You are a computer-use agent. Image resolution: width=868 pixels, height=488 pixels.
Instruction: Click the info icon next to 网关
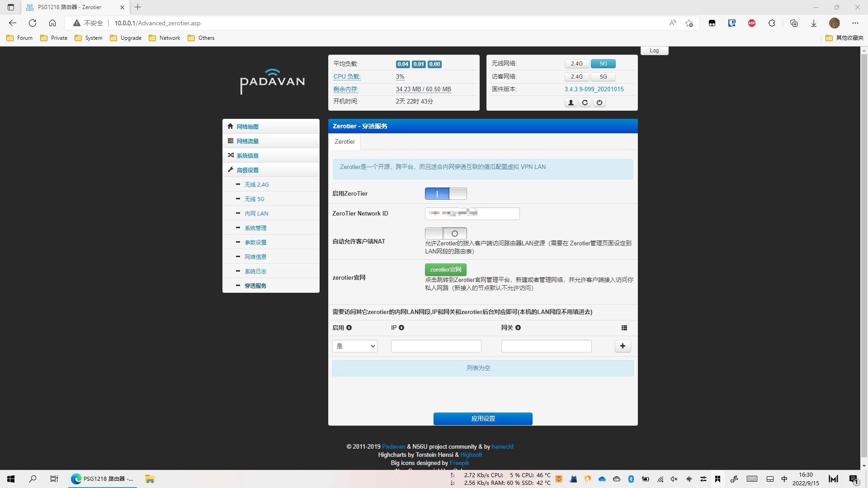point(518,328)
